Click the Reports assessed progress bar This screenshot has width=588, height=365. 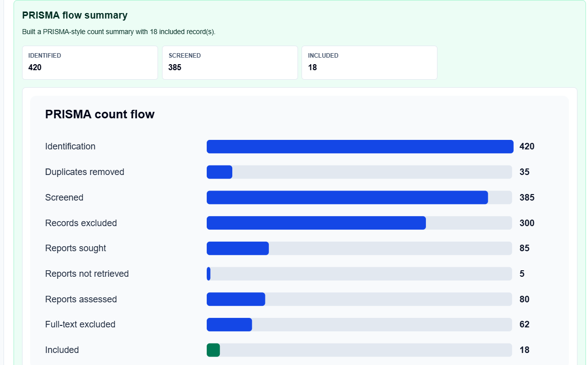coord(359,299)
